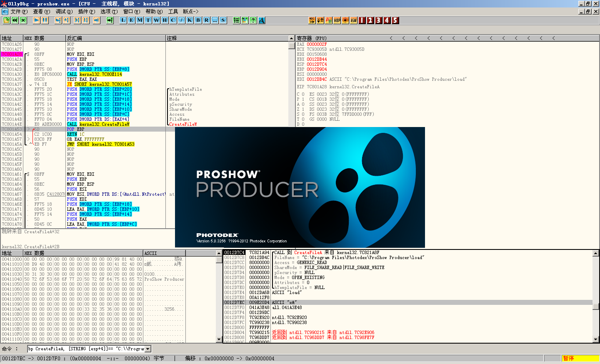
Task: Click the red number 3 toolbar button
Action: pos(379,20)
